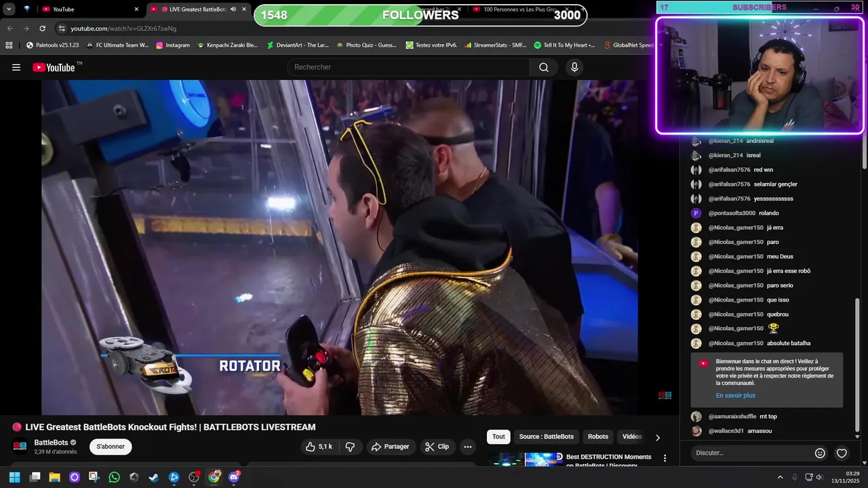Open the Chrome apps grid bookmark

[9, 45]
